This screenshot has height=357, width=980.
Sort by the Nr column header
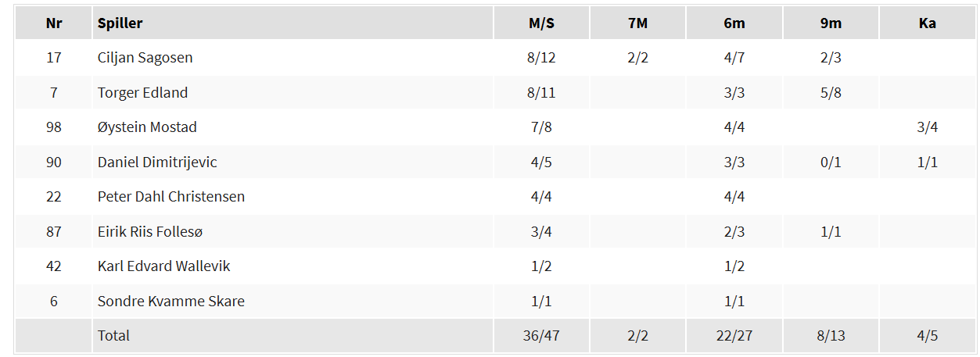tap(54, 23)
